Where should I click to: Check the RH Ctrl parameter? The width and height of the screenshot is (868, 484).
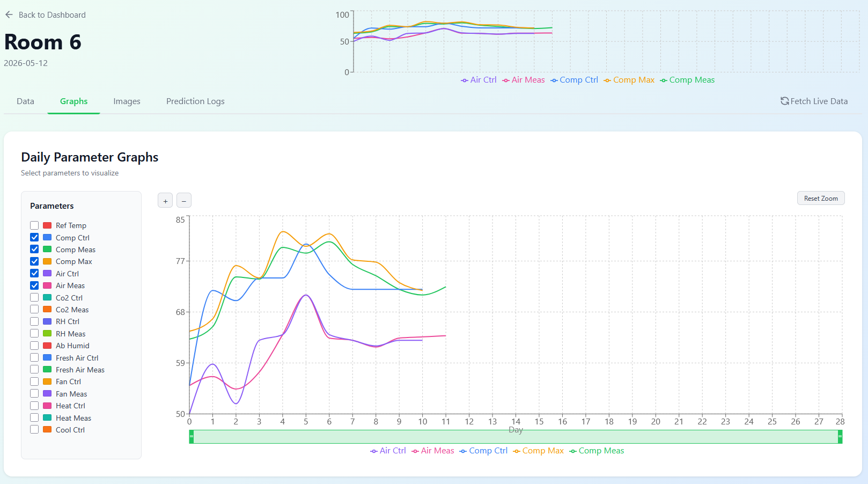[34, 321]
